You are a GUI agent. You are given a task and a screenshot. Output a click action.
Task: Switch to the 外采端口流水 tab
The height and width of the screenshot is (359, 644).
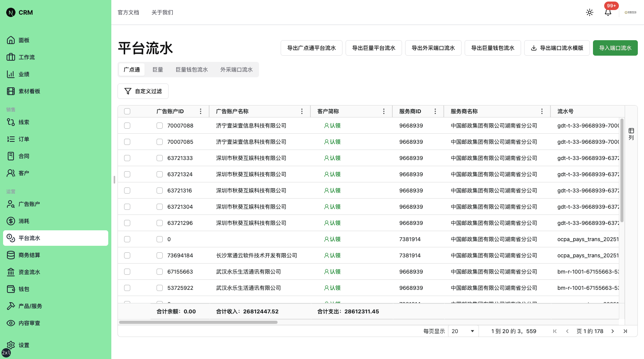coord(236,70)
